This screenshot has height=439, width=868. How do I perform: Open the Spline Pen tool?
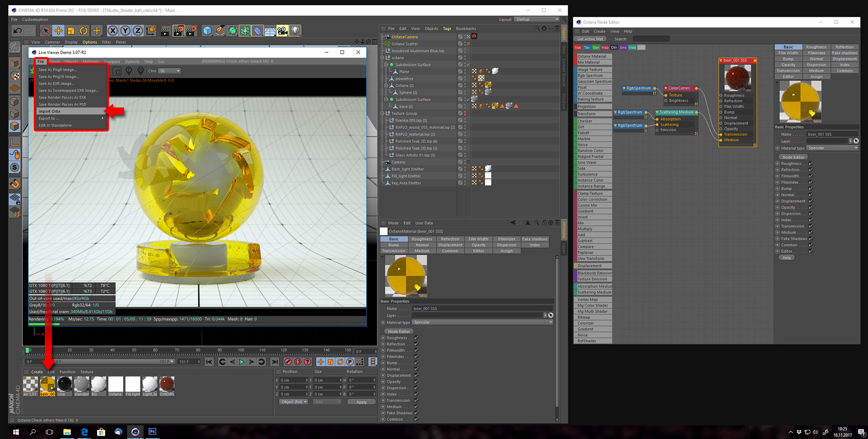click(x=220, y=31)
